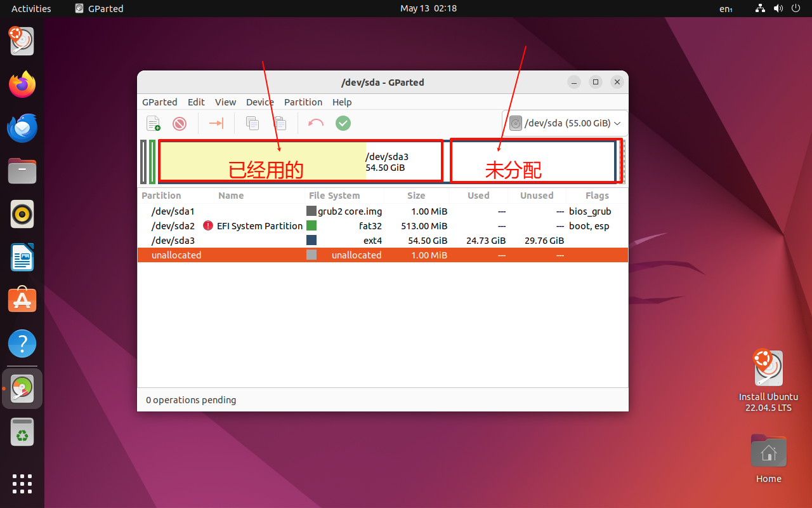The width and height of the screenshot is (812, 508).
Task: Click the 513.00 MiB size cell
Action: (x=424, y=226)
